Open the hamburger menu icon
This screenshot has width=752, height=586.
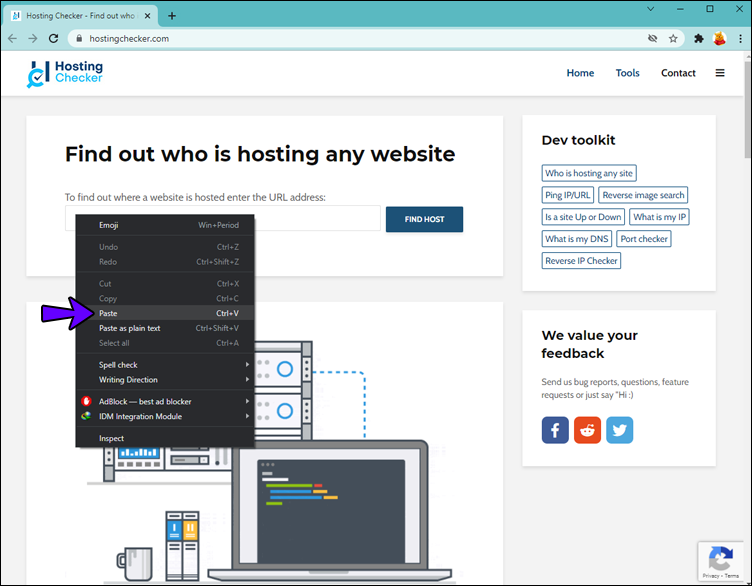[720, 73]
